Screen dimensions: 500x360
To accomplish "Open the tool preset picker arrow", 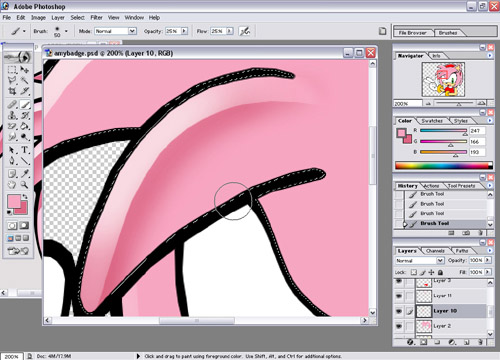I will pyautogui.click(x=24, y=31).
